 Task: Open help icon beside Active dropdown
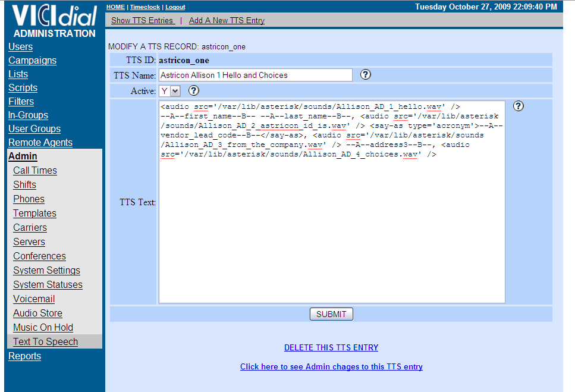(194, 90)
